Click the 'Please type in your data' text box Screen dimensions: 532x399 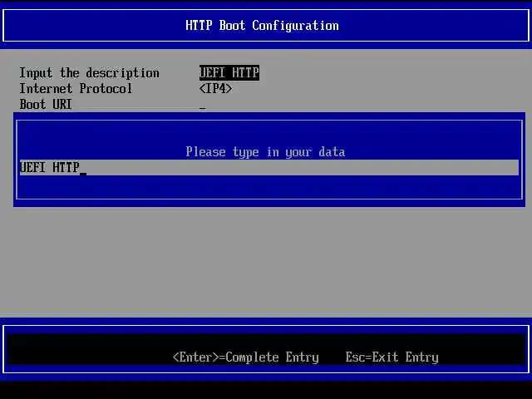269,168
